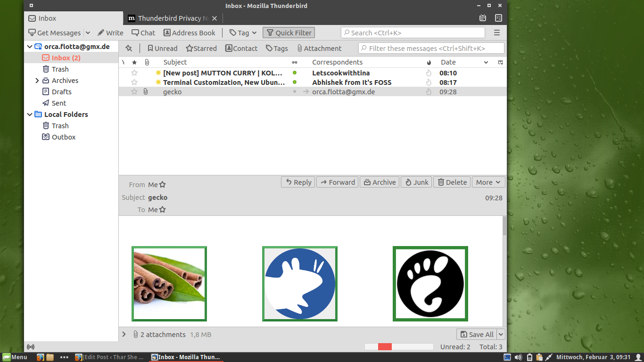Toggle the Quick Filter button
The image size is (644, 362).
pos(289,33)
